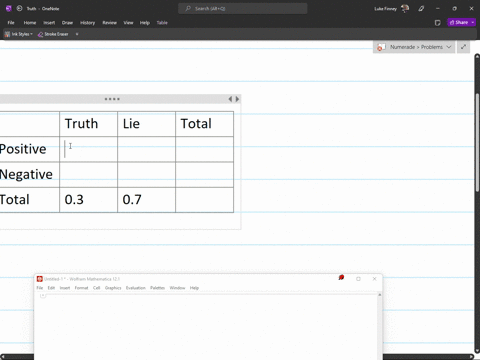Click the Negative row label
Image resolution: width=480 pixels, height=360 pixels.
pyautogui.click(x=26, y=174)
